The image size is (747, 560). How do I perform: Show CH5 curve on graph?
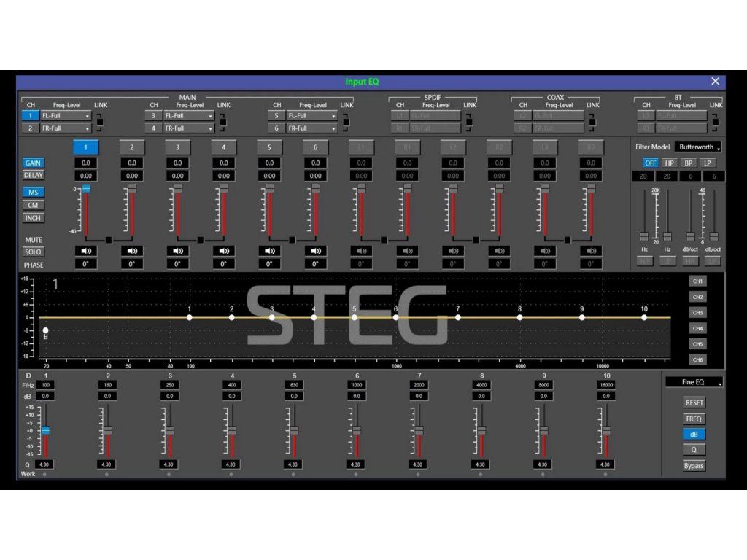click(697, 344)
